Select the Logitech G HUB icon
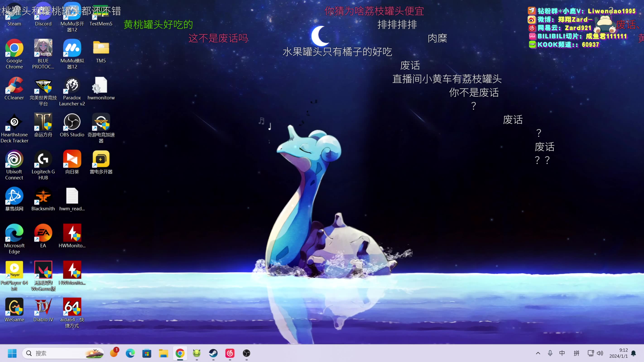Viewport: 644px width, 362px height. coord(43,165)
